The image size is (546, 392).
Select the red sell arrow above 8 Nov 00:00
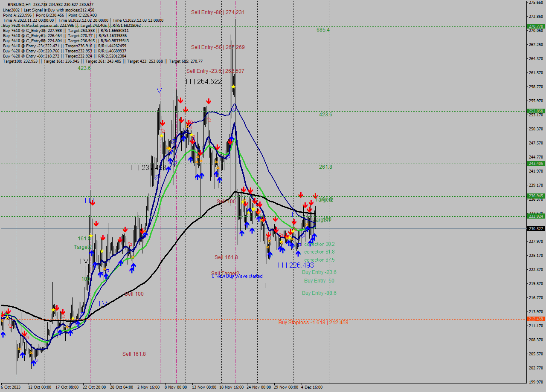point(180,101)
